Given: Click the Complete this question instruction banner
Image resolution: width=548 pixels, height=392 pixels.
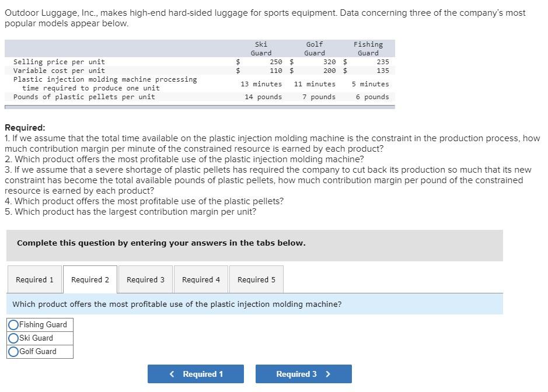Looking at the screenshot, I should point(161,243).
